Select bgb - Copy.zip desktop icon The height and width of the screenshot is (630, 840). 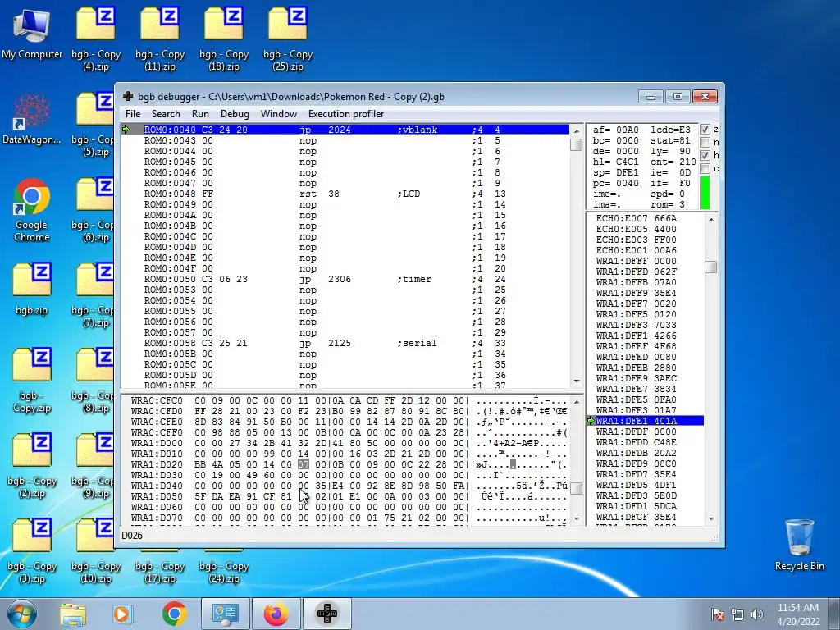(x=32, y=381)
